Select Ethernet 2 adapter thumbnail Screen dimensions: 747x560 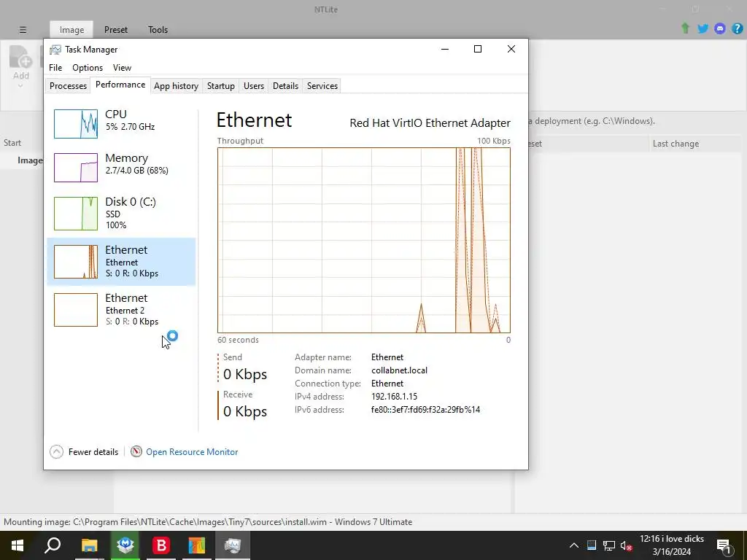[76, 309]
